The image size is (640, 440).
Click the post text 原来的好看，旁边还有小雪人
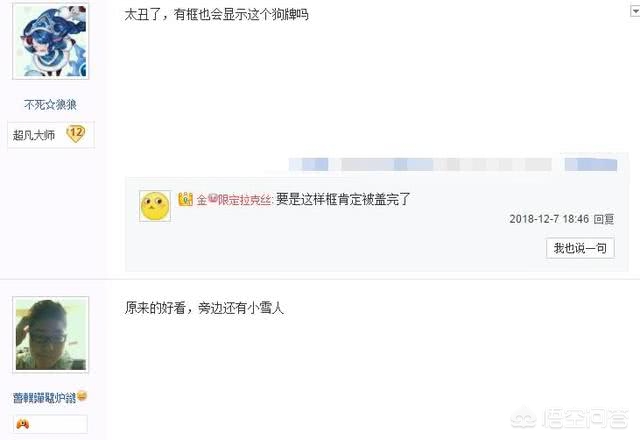pos(204,308)
